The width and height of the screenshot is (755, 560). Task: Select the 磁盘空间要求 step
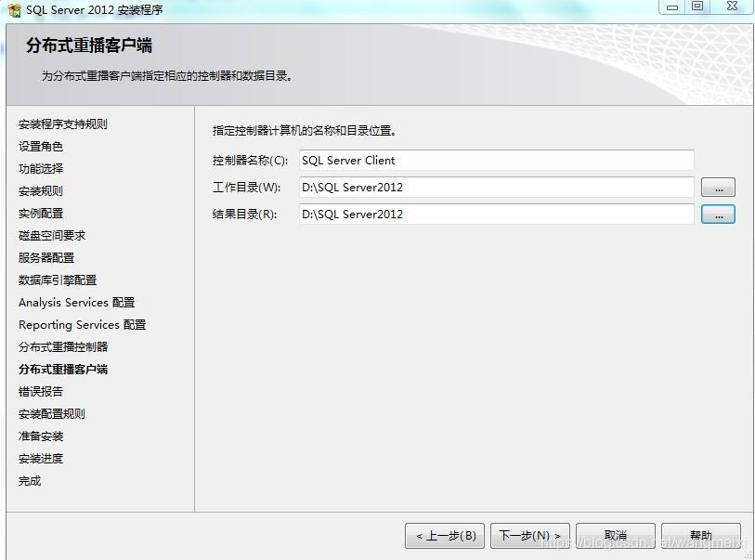click(51, 236)
